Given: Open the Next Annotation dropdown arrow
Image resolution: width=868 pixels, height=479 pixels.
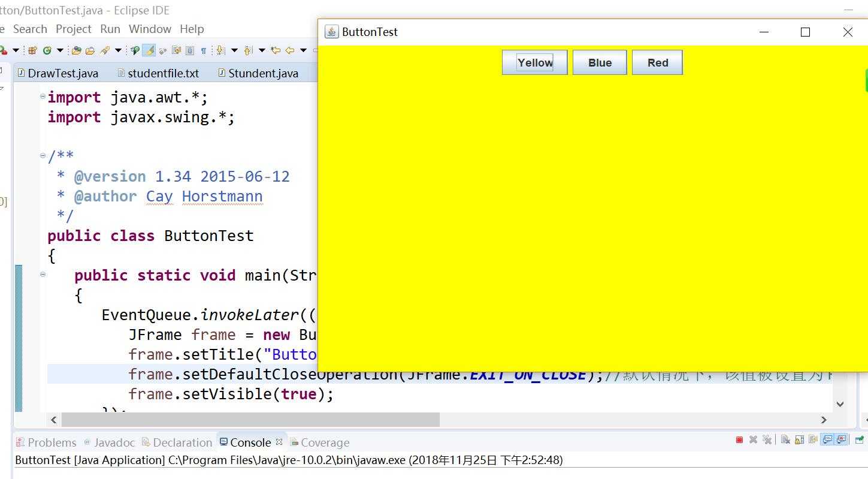Looking at the screenshot, I should click(234, 50).
